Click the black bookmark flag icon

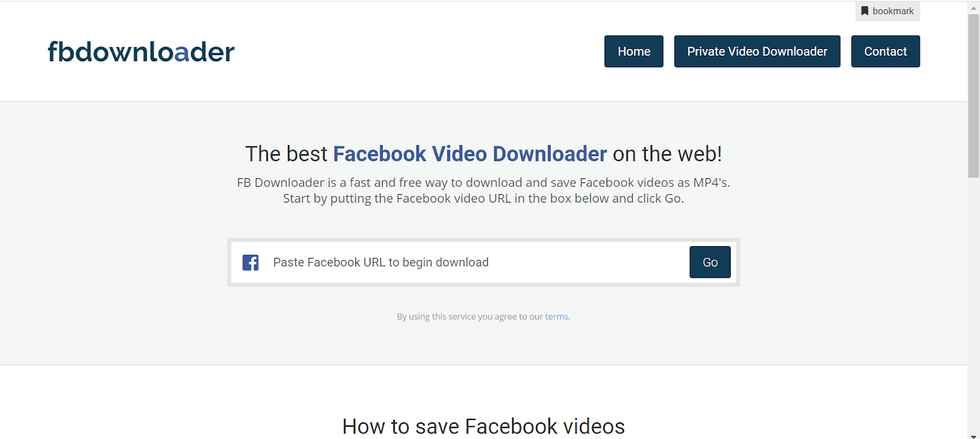click(x=865, y=11)
